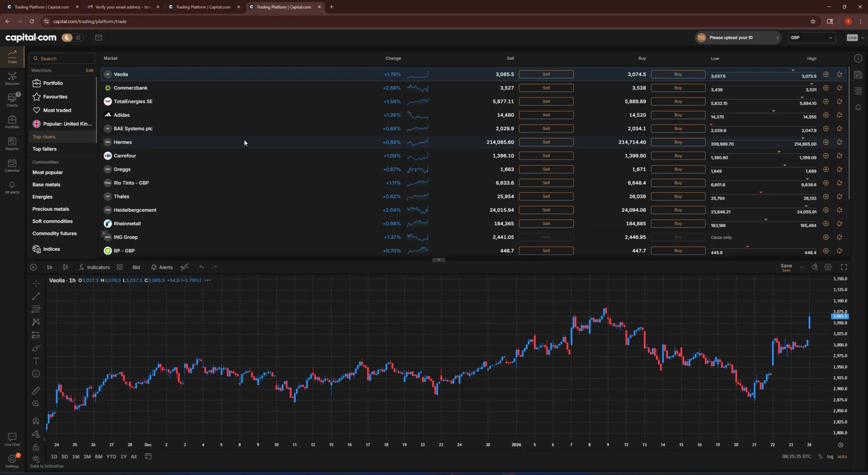Viewport: 868px width, 475px height.
Task: Toggle Bid price mode
Action: (136, 267)
